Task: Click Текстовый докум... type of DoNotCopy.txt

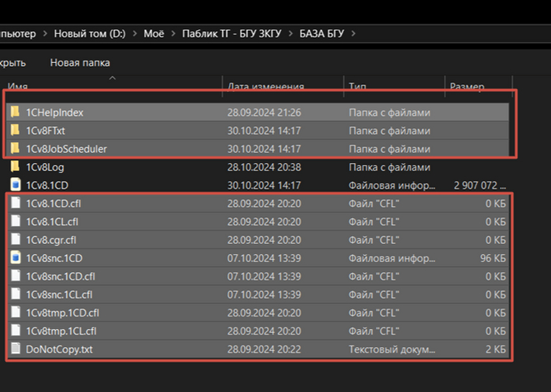Action: [x=392, y=349]
